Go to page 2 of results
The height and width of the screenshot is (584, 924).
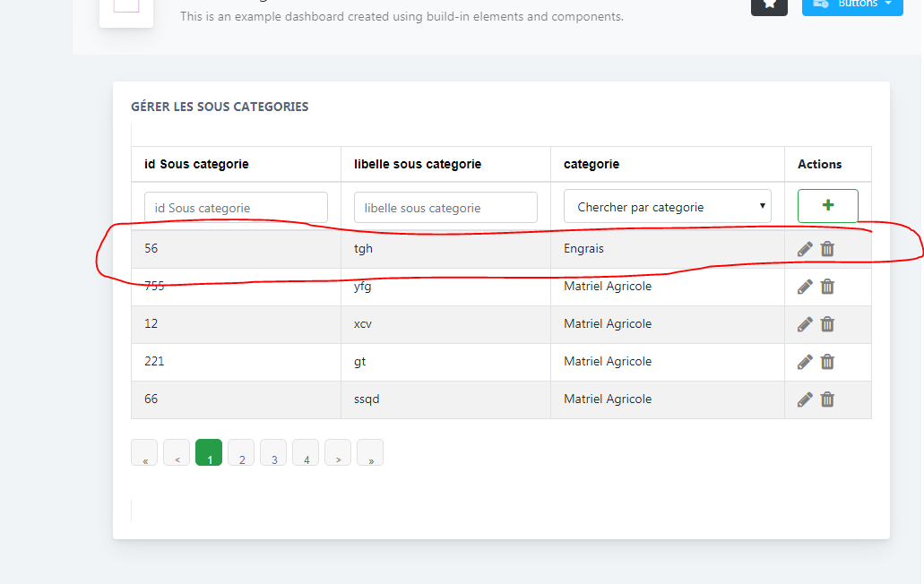click(x=240, y=452)
